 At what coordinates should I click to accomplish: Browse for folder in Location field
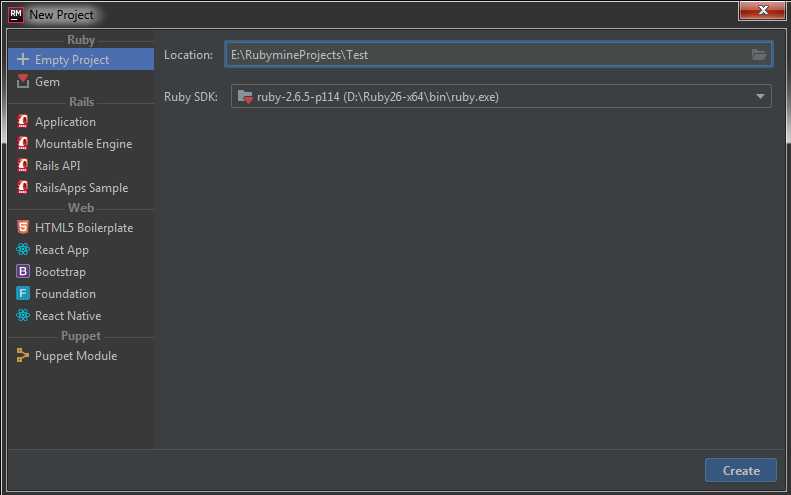[x=759, y=54]
